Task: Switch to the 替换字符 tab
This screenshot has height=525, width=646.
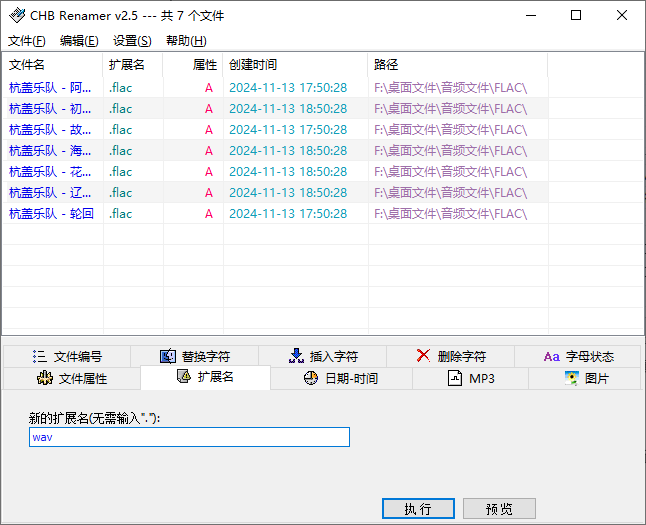Action: coord(194,356)
